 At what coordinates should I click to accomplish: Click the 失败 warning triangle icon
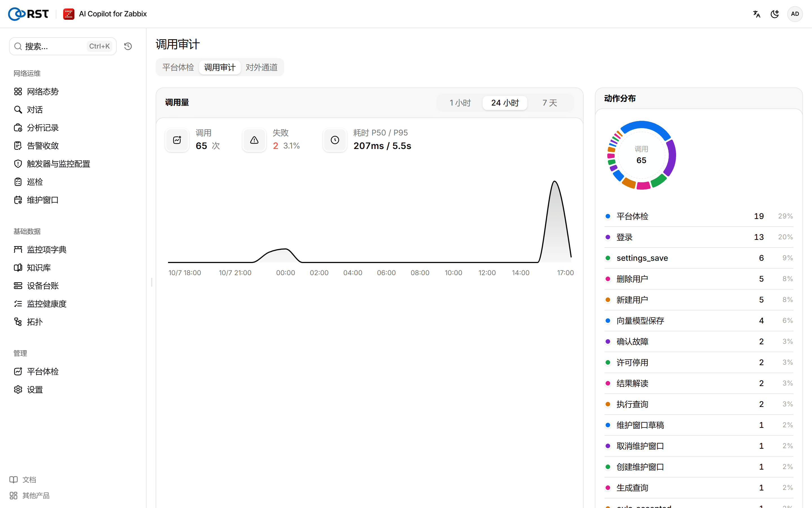254,140
